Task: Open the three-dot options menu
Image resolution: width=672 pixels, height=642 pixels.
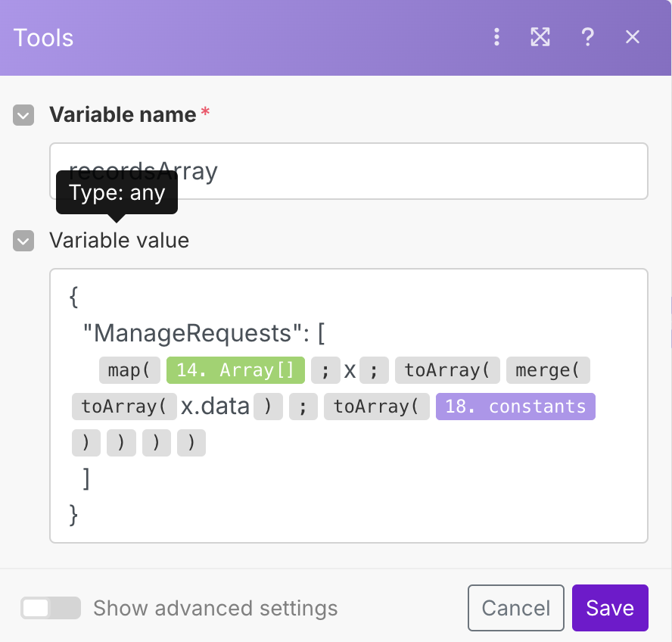Action: click(496, 37)
